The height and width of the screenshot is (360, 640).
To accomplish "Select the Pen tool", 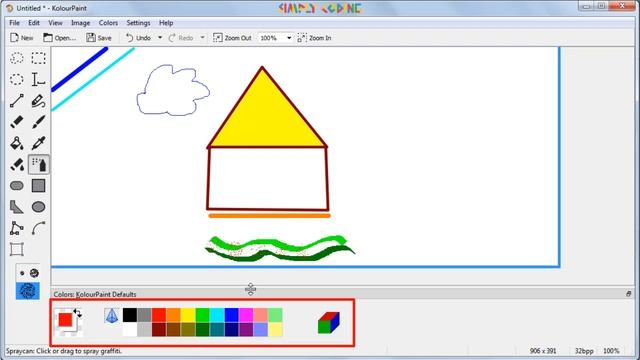I will click(38, 101).
